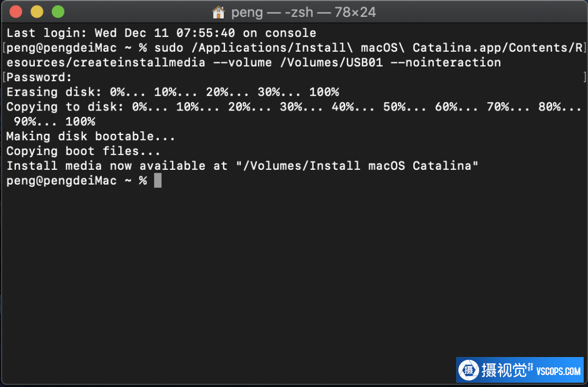Click the 'Erasing disk' 100% progress text
Viewport: 588px width, 387px height.
(324, 92)
